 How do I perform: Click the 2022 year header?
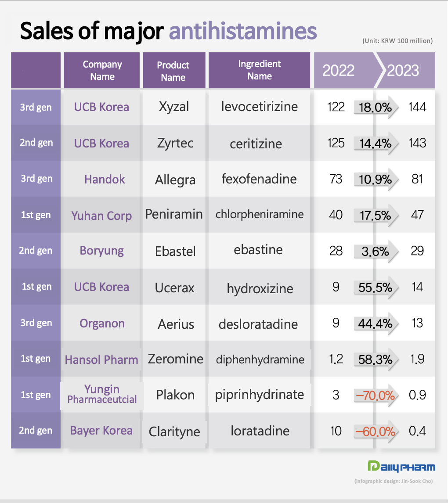[x=339, y=70]
